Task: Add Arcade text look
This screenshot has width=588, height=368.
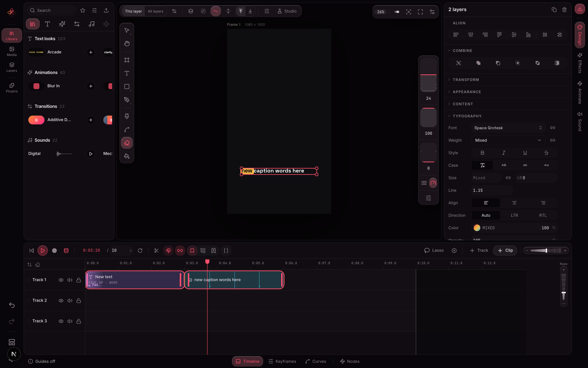Action: [x=91, y=52]
